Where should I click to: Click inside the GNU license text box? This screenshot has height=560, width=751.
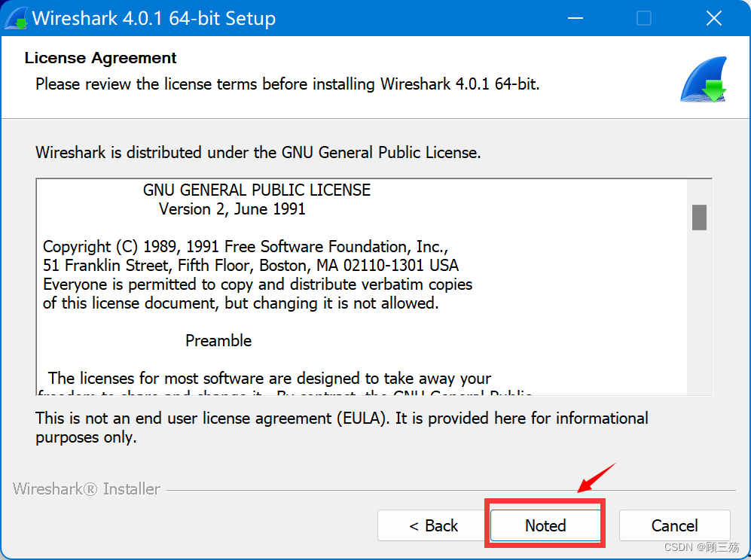374,288
